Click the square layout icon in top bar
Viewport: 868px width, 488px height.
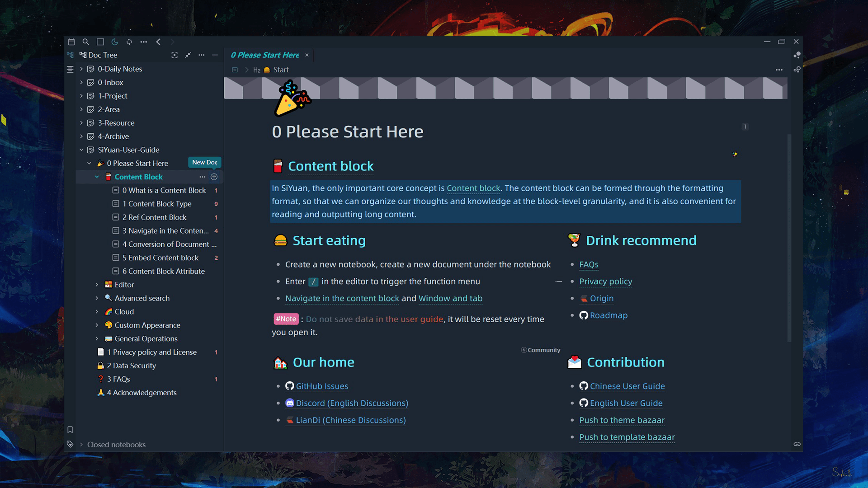point(100,42)
